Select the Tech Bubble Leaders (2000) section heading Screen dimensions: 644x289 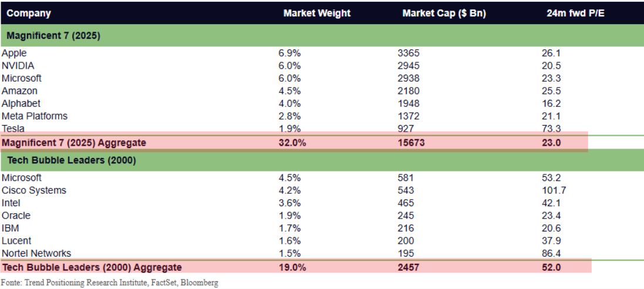71,161
